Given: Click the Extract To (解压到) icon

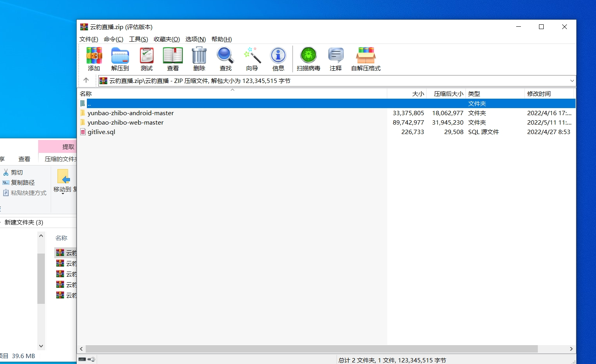Looking at the screenshot, I should point(120,55).
